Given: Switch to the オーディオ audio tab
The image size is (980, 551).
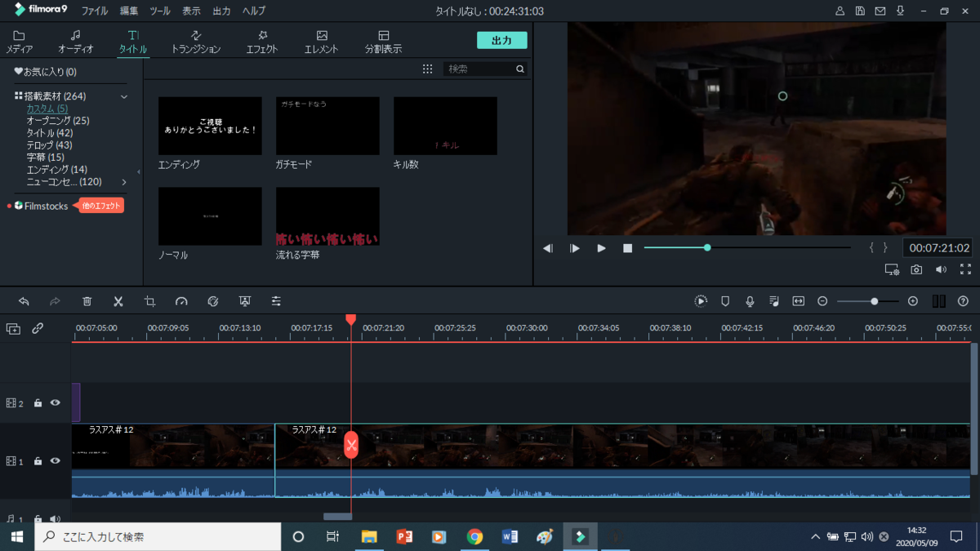Looking at the screenshot, I should [75, 42].
